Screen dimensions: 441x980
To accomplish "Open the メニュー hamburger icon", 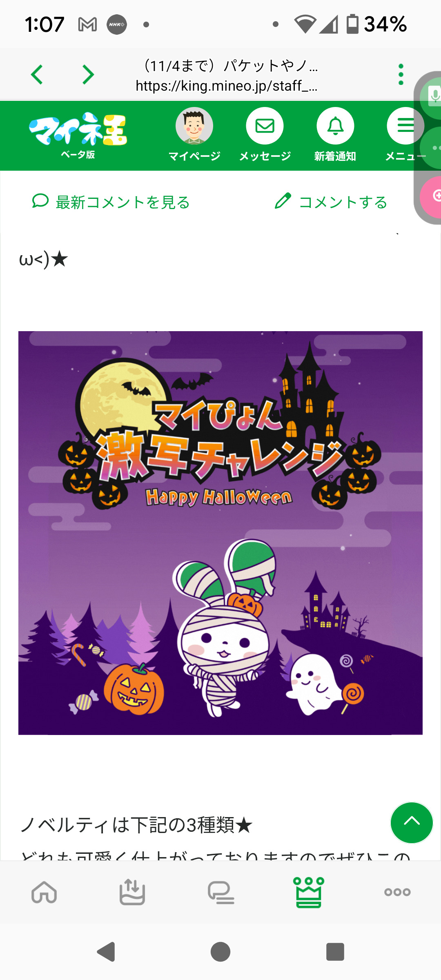I will click(405, 126).
